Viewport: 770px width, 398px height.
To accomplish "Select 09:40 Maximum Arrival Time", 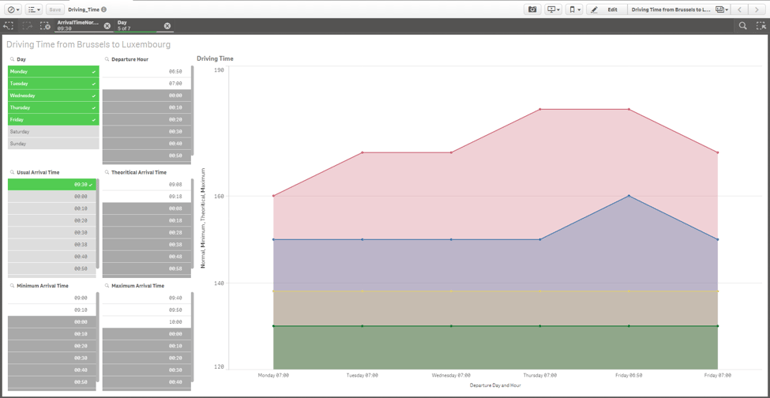I will click(x=146, y=298).
